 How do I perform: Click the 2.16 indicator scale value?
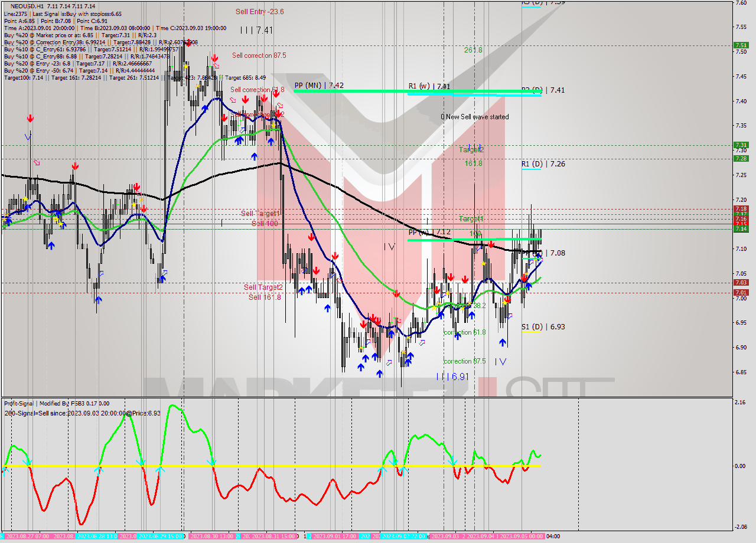pyautogui.click(x=739, y=403)
